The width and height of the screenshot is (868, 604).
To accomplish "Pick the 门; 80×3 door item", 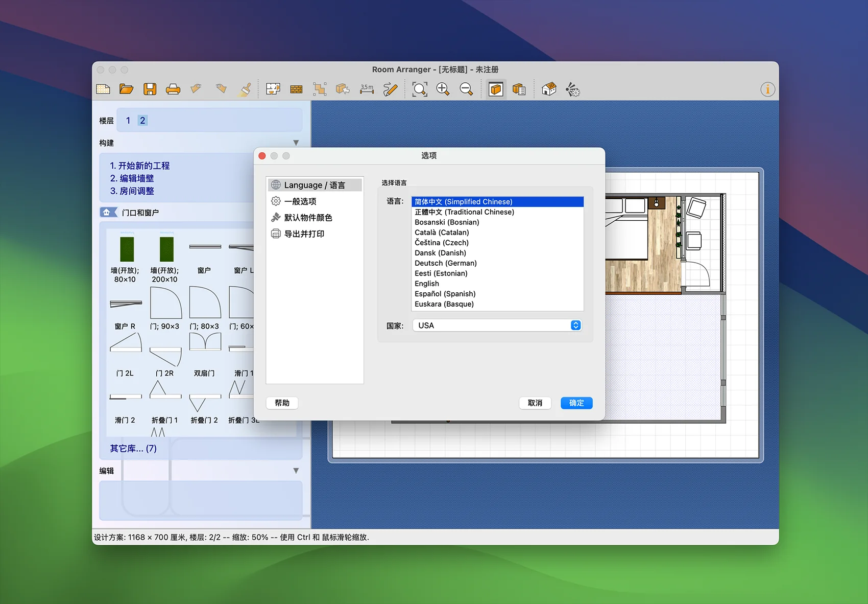I will click(x=205, y=309).
